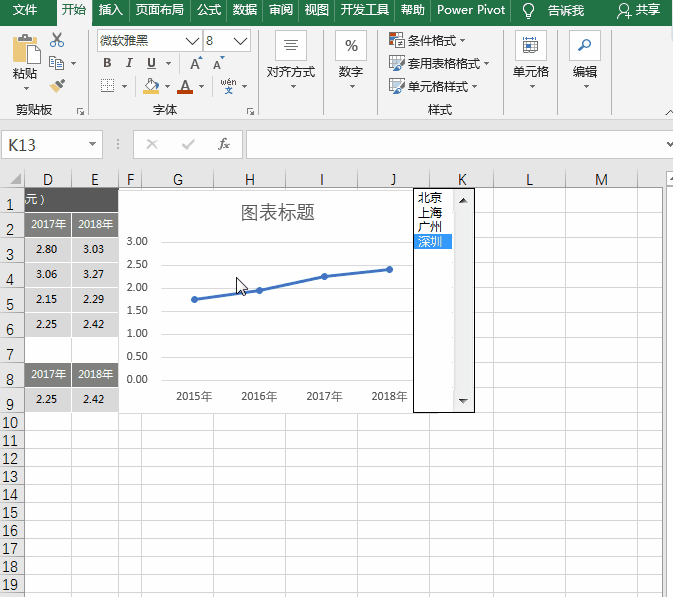Click the formula cancel X icon

(x=152, y=145)
